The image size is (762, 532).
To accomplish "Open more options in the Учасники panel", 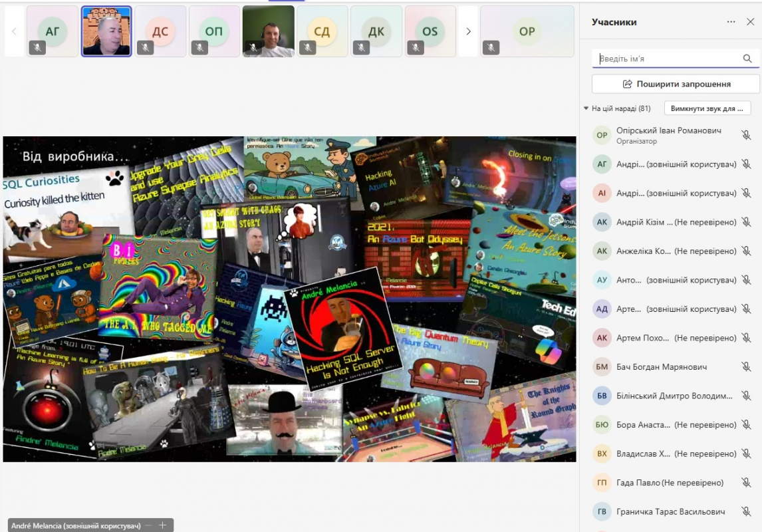I will click(731, 22).
